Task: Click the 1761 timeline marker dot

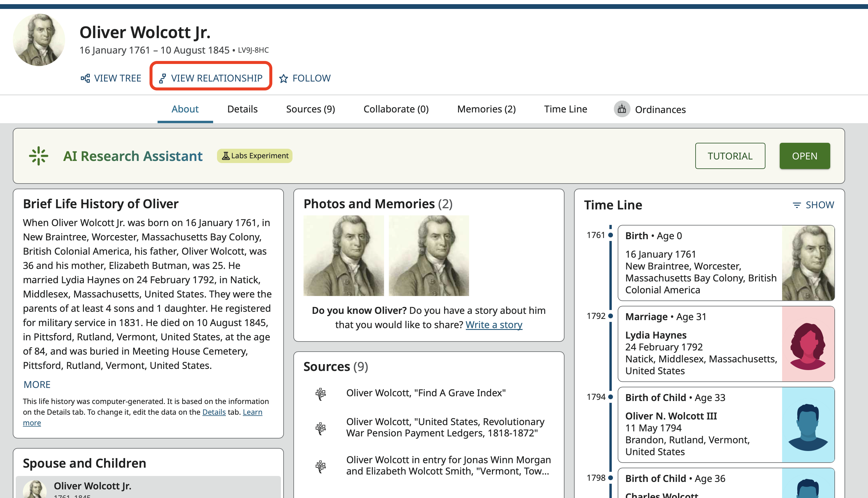Action: 611,235
